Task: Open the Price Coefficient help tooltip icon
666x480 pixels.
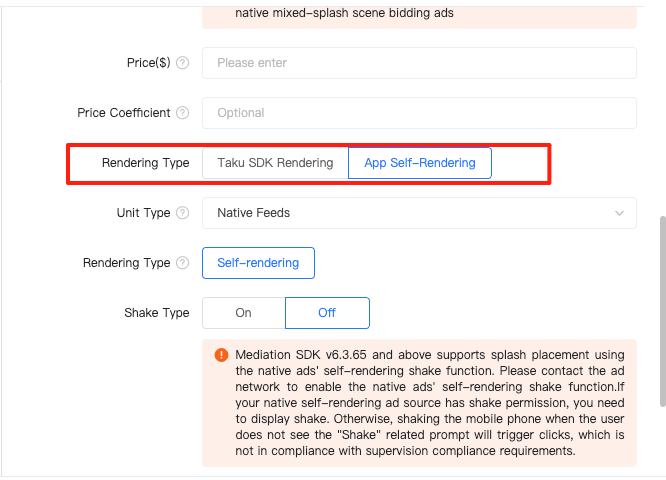Action: coord(183,113)
